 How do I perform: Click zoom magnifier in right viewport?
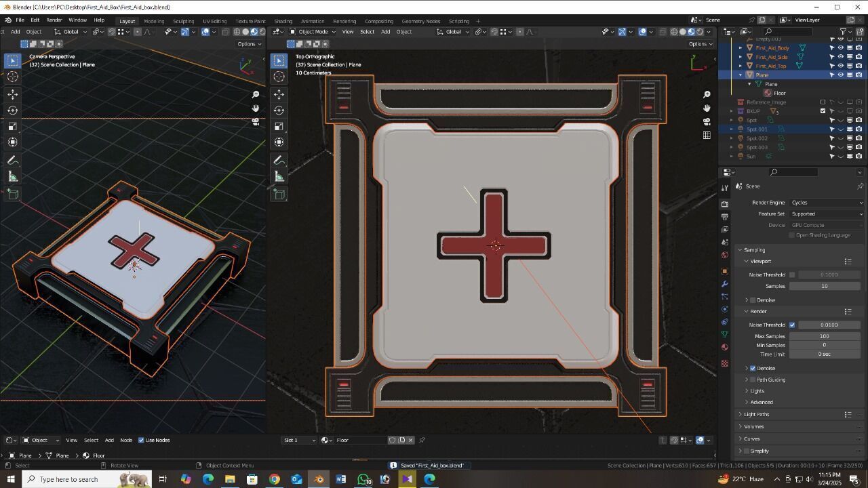point(707,94)
